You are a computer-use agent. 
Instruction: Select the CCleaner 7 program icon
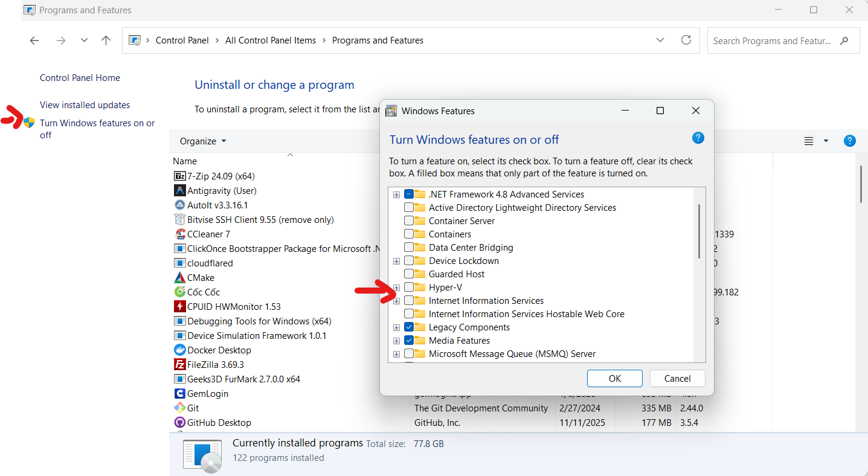[179, 234]
